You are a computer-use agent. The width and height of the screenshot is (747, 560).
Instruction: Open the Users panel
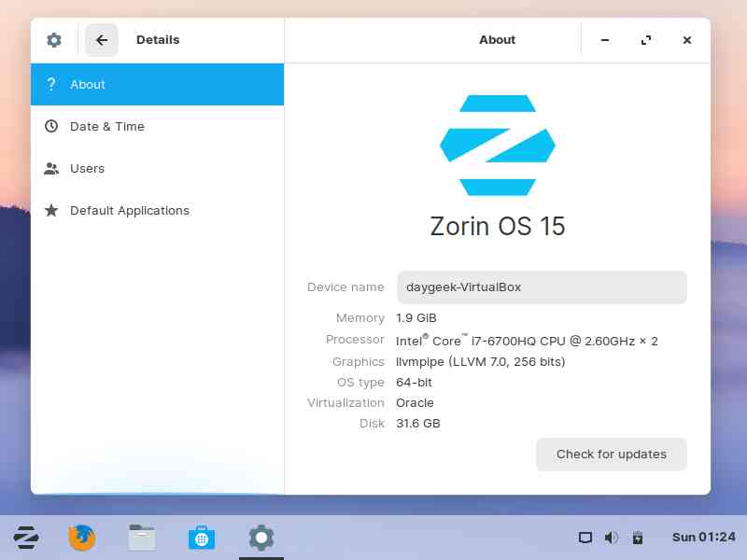(157, 168)
